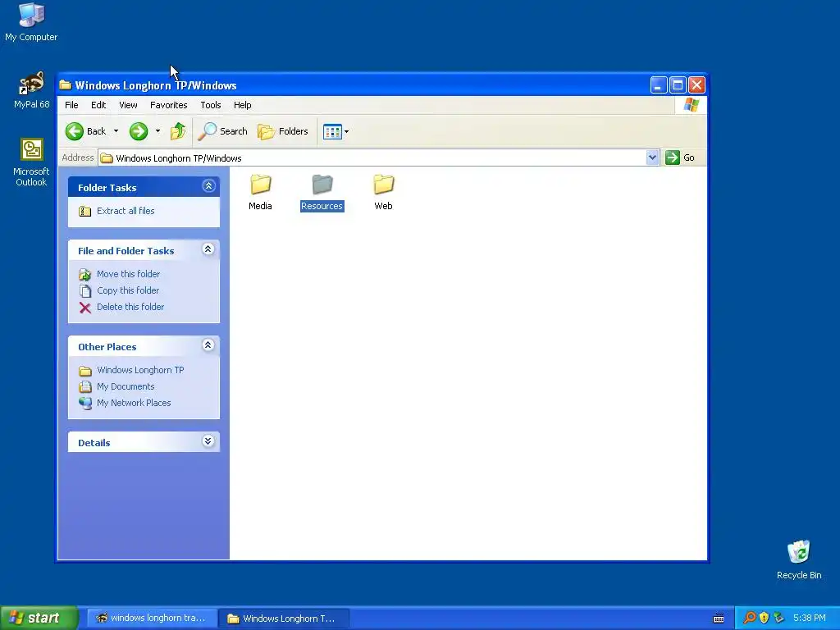Open the My Computer desktop icon

31,21
